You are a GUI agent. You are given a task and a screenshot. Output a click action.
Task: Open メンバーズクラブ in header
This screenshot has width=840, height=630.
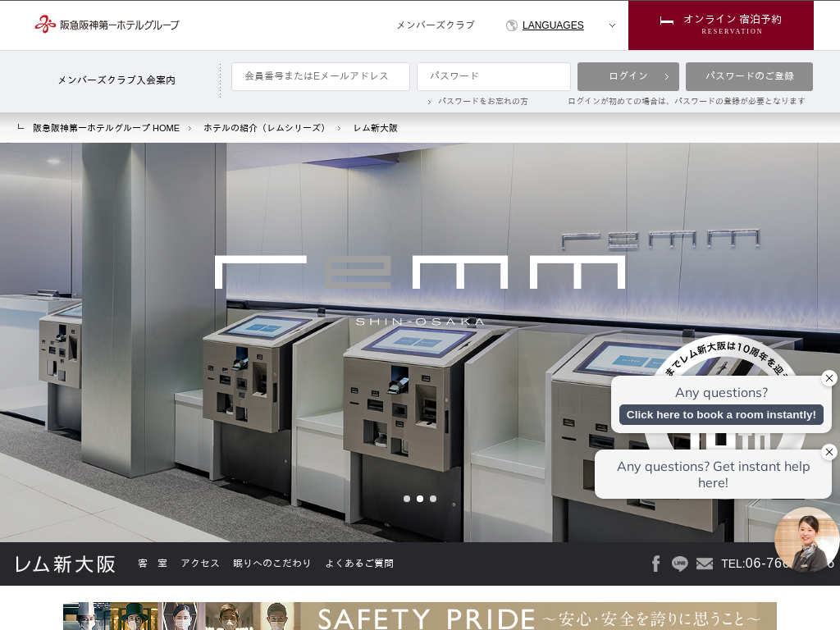pyautogui.click(x=436, y=25)
